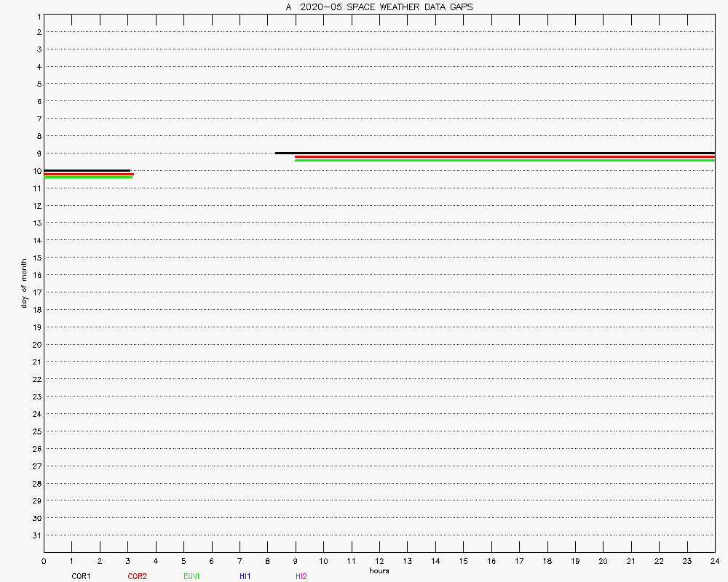Click day 1 label on y-axis

point(37,15)
